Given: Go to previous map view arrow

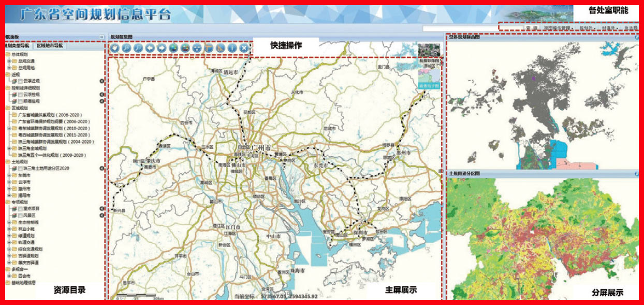Looking at the screenshot, I should point(150,48).
